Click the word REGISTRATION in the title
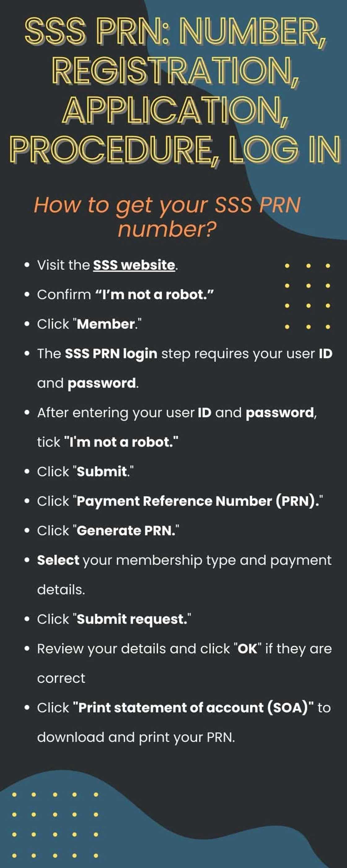Image resolution: width=347 pixels, height=868 pixels. tap(175, 71)
